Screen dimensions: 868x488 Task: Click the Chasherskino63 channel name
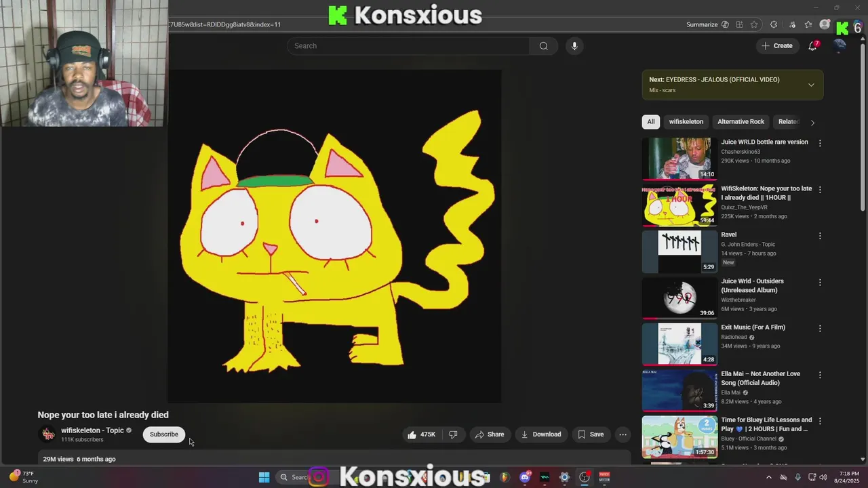(x=741, y=152)
